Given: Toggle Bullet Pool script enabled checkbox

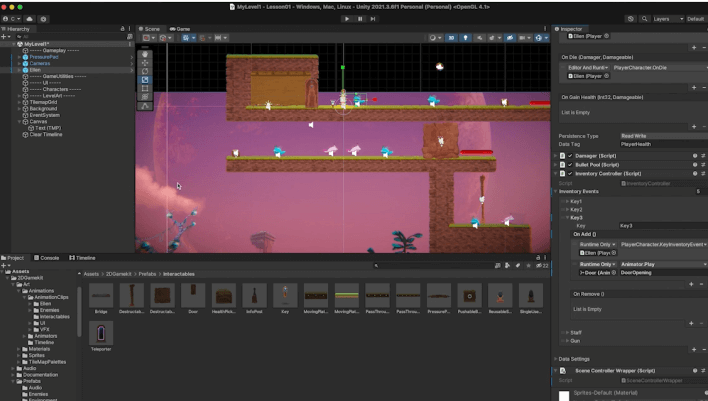Looking at the screenshot, I should pyautogui.click(x=570, y=165).
